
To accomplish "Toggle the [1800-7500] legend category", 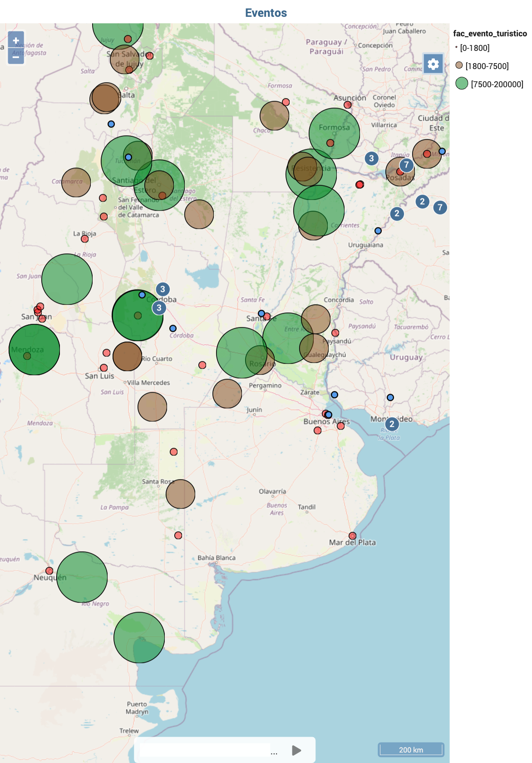I will pos(487,66).
